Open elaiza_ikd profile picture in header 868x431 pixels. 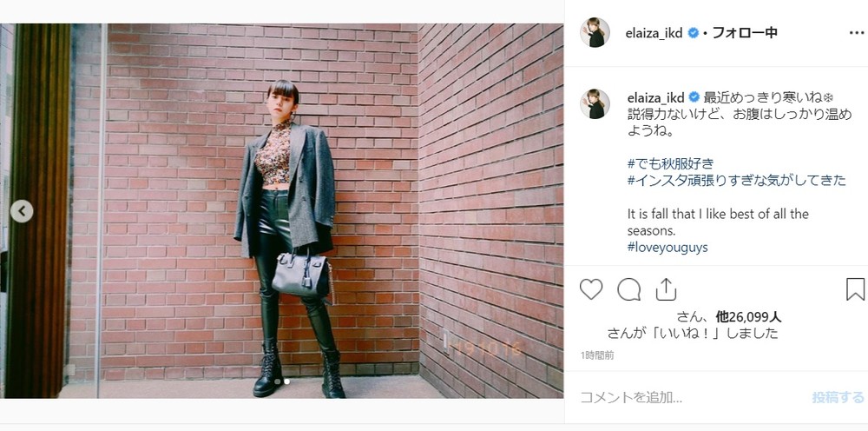(595, 32)
